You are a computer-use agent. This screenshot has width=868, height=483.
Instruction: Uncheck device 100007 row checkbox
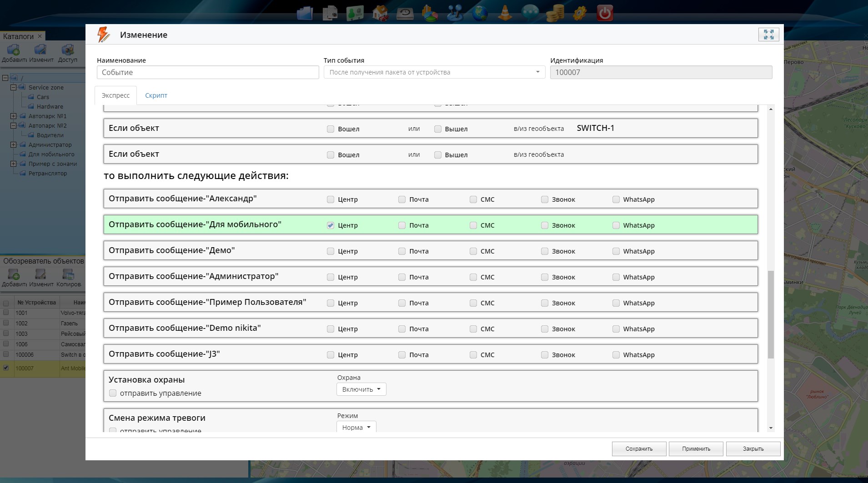[x=6, y=368]
